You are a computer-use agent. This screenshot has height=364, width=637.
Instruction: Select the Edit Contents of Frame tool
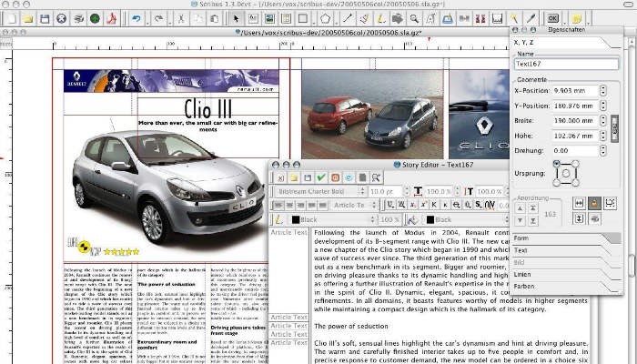(430, 19)
